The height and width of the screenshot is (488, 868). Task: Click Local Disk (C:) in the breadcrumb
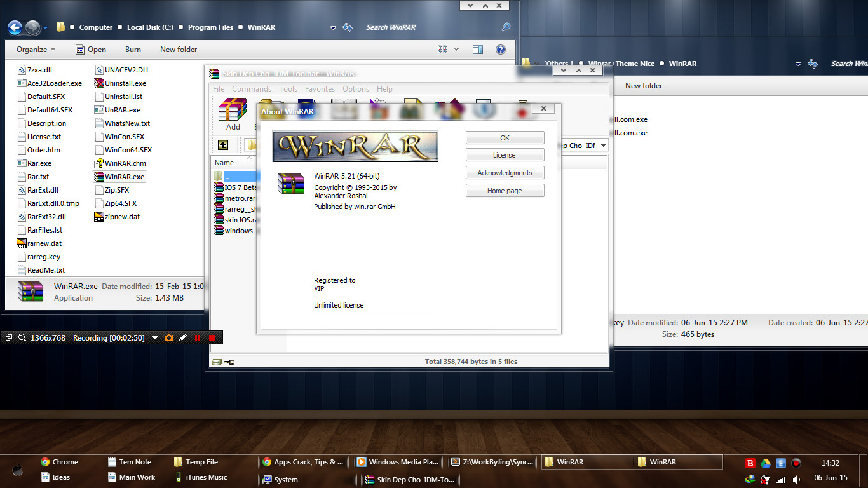click(x=150, y=27)
